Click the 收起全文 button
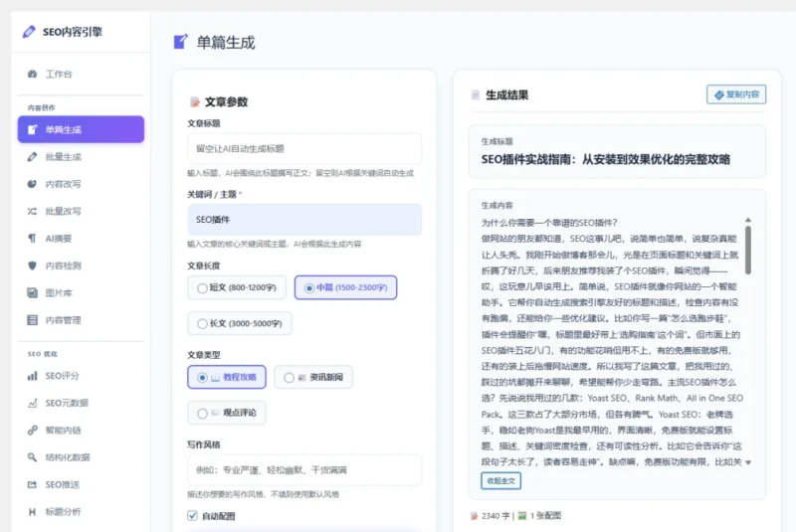Viewport: 796px width, 532px height. tap(501, 480)
